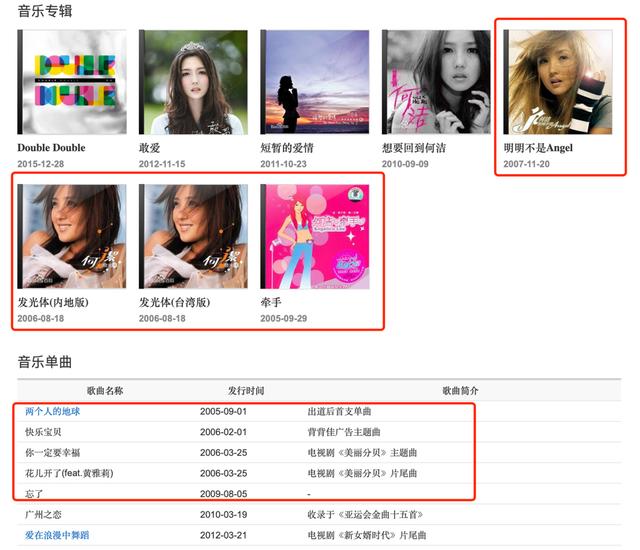Open the 发光体(台湾版) album cover
The height and width of the screenshot is (550, 640).
(193, 237)
